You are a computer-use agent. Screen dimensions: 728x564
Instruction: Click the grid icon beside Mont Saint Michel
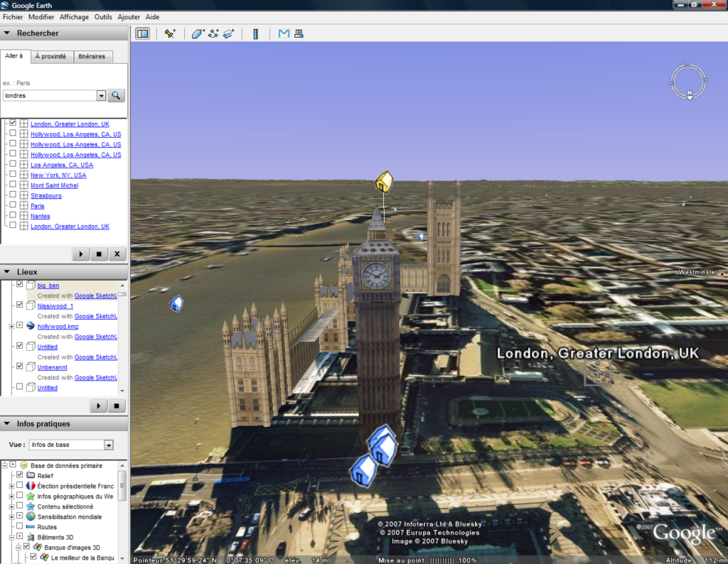[23, 185]
